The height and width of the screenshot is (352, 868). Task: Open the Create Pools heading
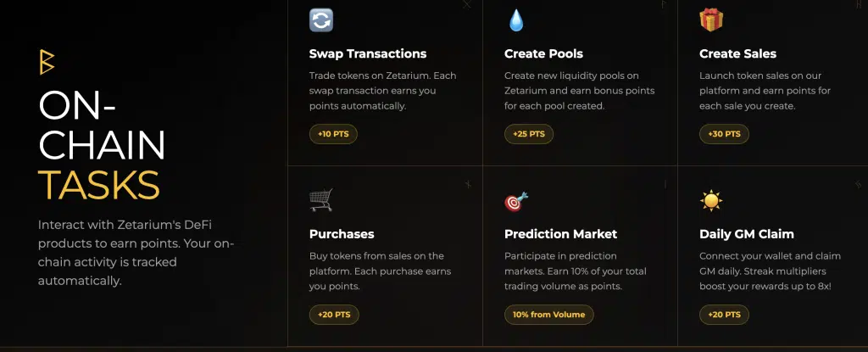click(x=543, y=53)
